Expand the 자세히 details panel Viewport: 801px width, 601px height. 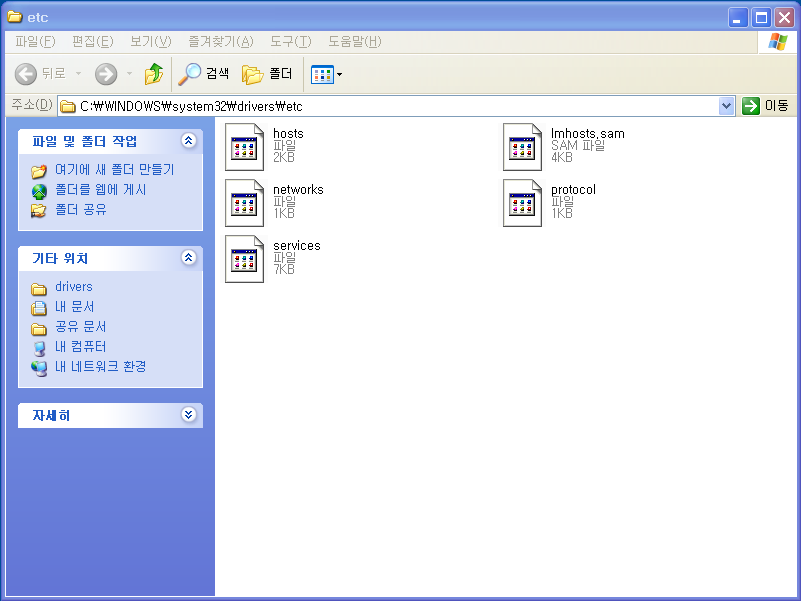(189, 414)
